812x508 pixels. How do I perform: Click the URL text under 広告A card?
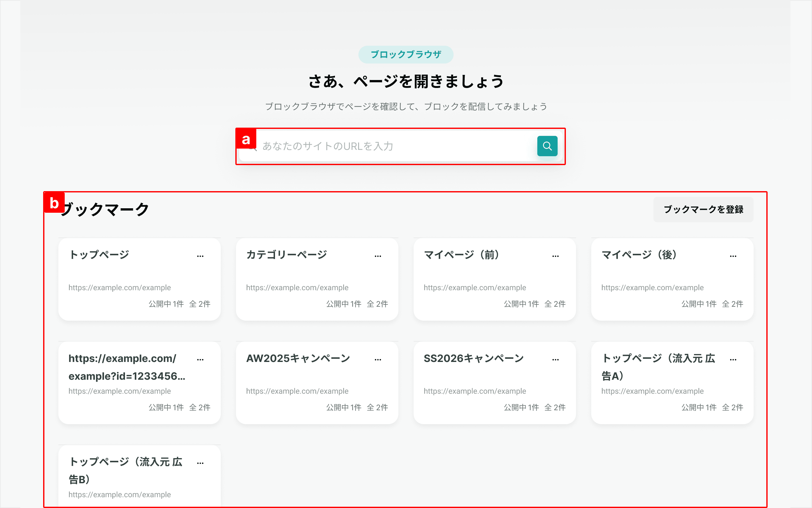653,391
